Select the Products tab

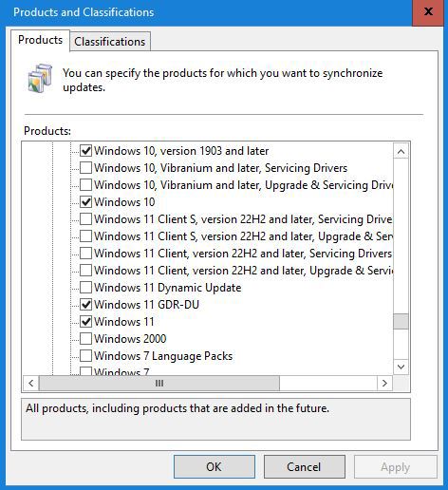click(40, 40)
